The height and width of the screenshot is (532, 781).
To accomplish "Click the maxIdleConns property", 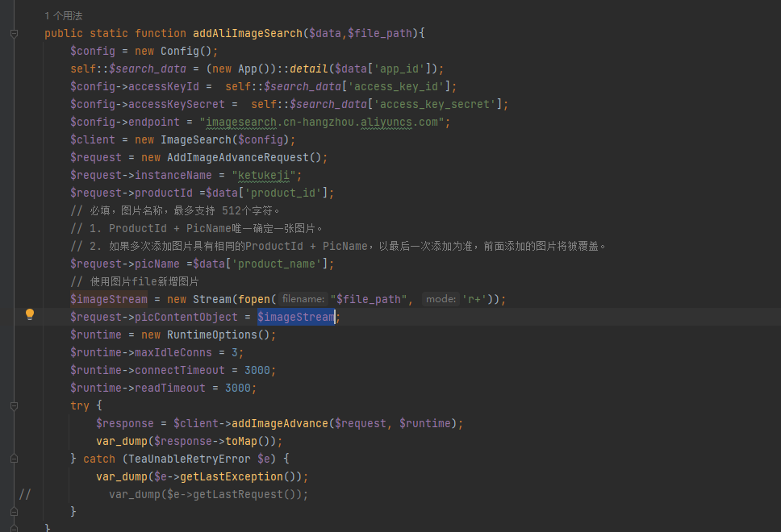I will click(173, 352).
